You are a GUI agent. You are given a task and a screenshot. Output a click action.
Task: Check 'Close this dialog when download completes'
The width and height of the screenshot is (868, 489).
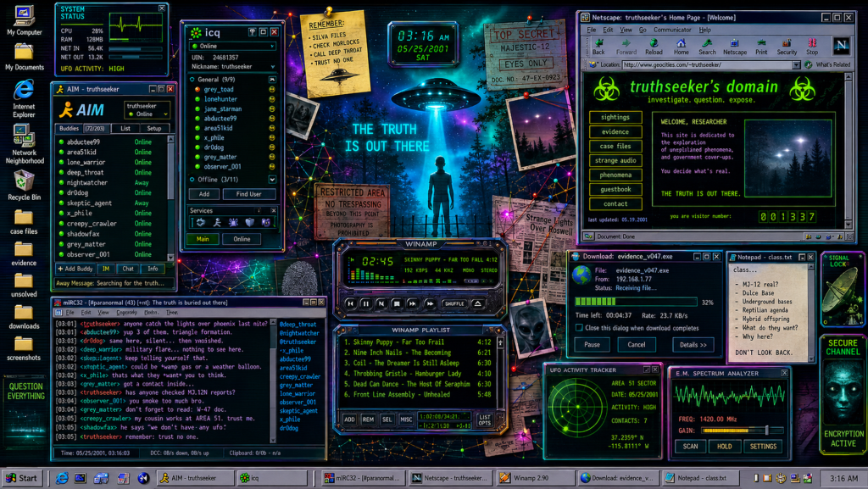pyautogui.click(x=579, y=328)
